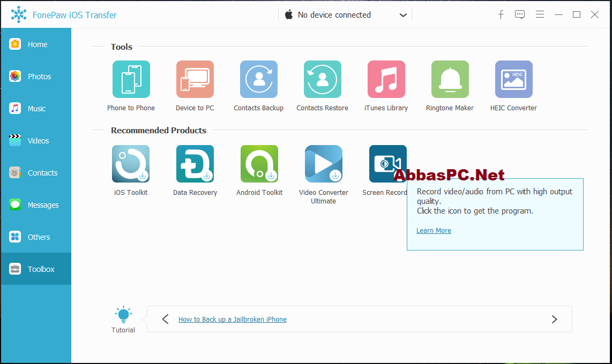
Task: Click the FonePaw snowflake logo
Action: (x=18, y=14)
